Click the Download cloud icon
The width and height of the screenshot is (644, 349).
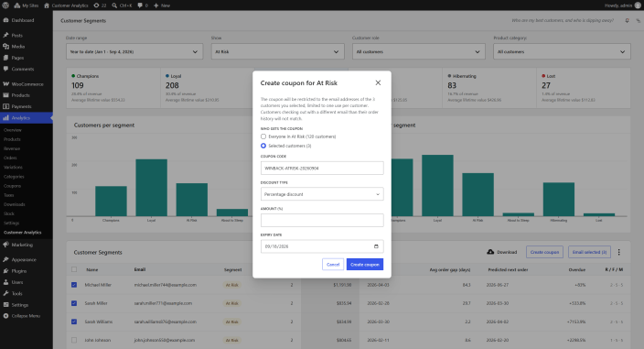(x=490, y=252)
